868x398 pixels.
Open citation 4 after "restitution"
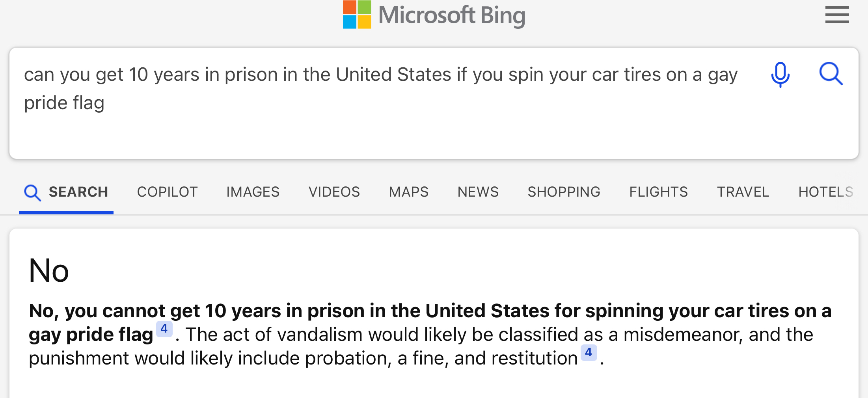coord(589,352)
